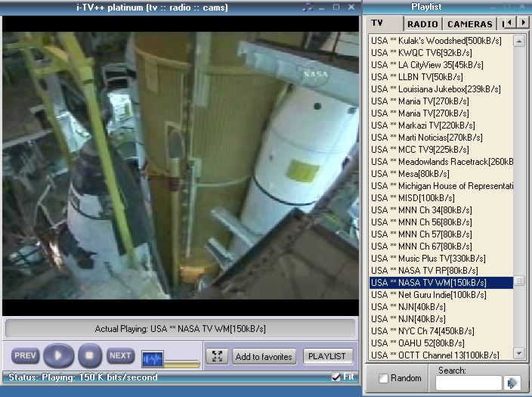Select USA ** MISD[100kB/s]
This screenshot has height=397, width=532.
pyautogui.click(x=441, y=198)
